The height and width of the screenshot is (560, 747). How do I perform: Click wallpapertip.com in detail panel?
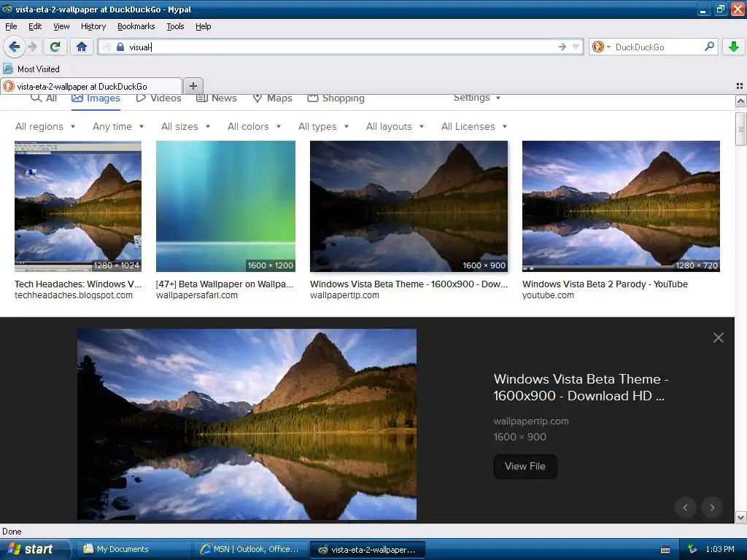531,421
